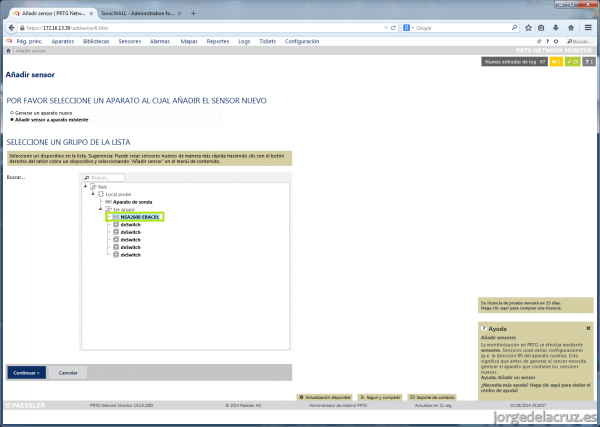600x427 pixels.
Task: Open the Logs menu
Action: [x=244, y=41]
